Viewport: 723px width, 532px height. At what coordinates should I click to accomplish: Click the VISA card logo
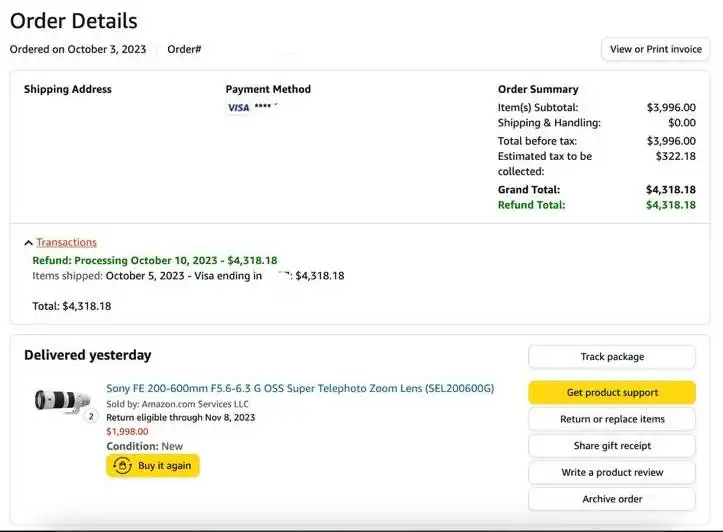pos(238,107)
